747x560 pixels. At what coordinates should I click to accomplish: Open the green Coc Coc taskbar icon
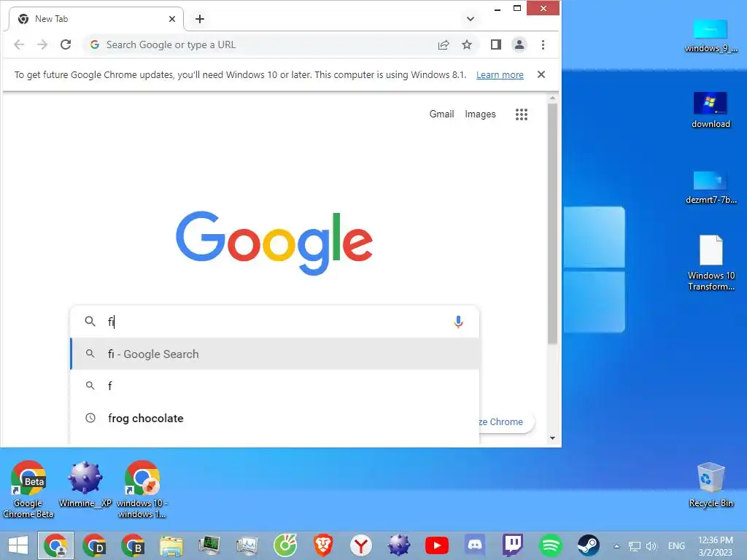(x=285, y=545)
